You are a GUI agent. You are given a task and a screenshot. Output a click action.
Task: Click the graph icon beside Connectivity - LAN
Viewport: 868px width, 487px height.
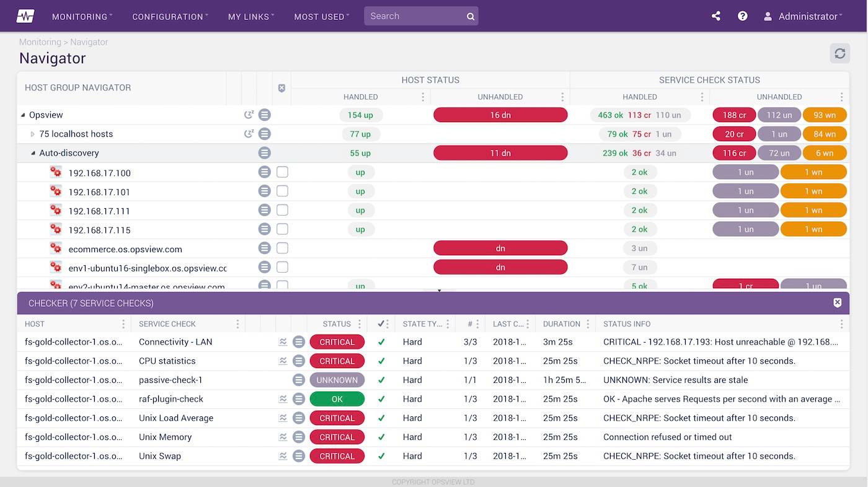[x=283, y=341]
